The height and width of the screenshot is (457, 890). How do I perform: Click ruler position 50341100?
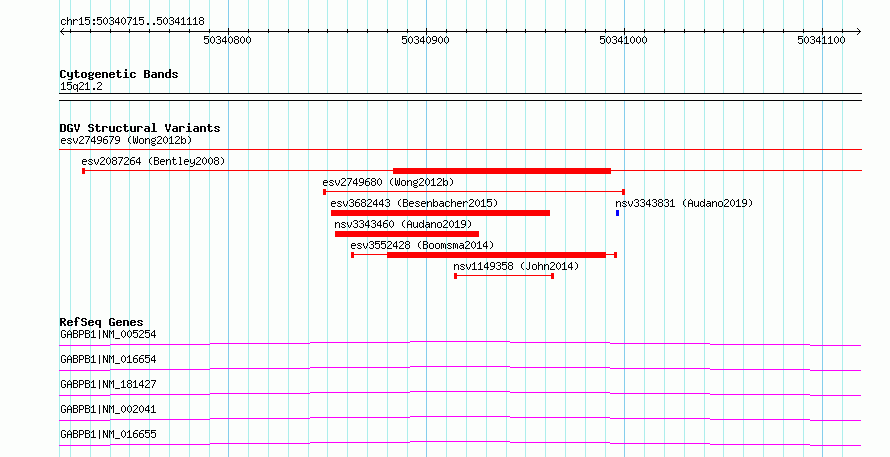821,40
